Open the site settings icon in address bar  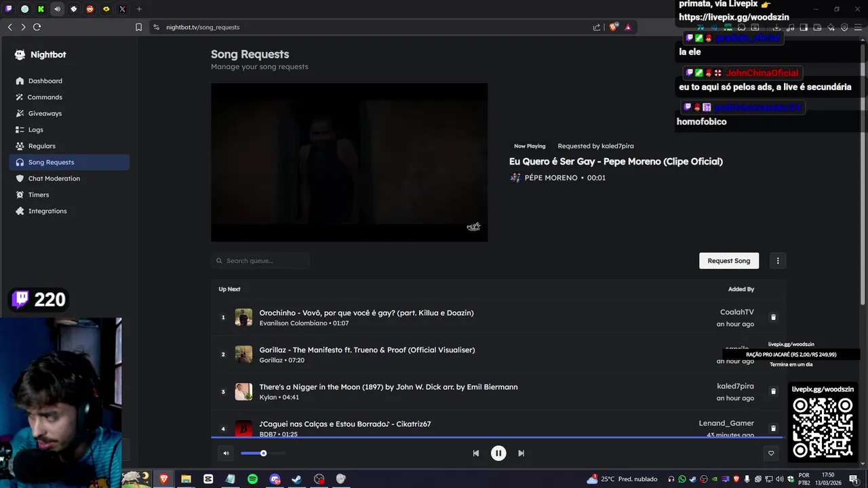(157, 27)
